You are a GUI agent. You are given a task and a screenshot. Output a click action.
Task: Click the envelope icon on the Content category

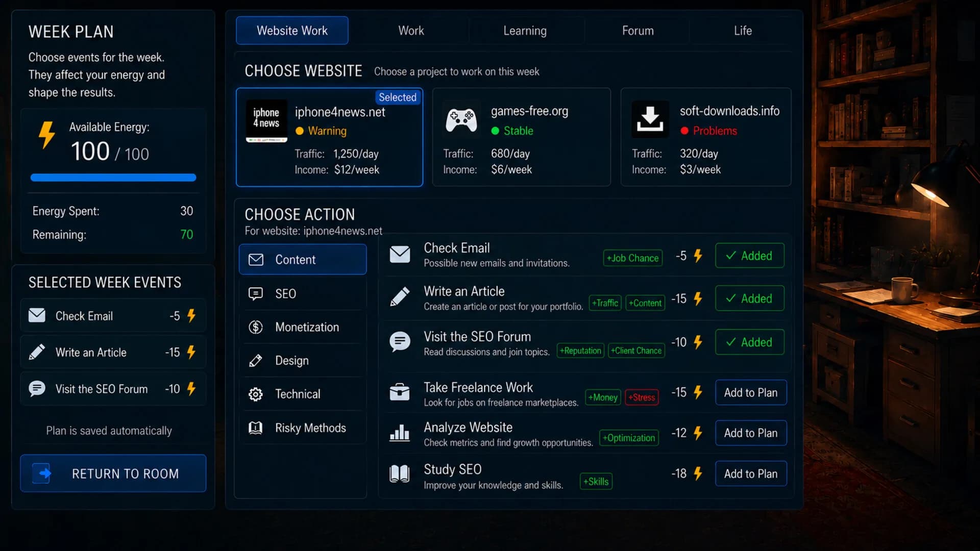click(x=256, y=260)
